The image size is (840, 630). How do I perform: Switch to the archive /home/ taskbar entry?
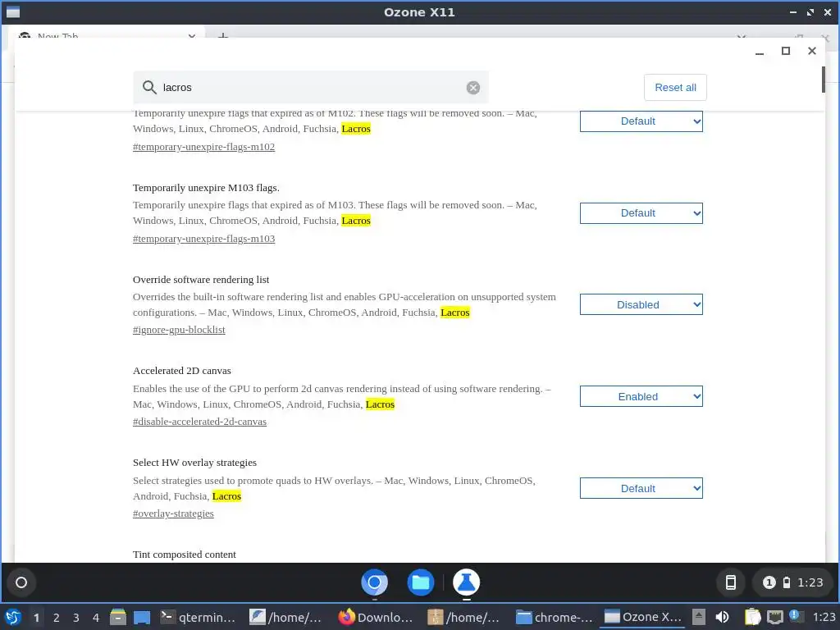click(464, 617)
